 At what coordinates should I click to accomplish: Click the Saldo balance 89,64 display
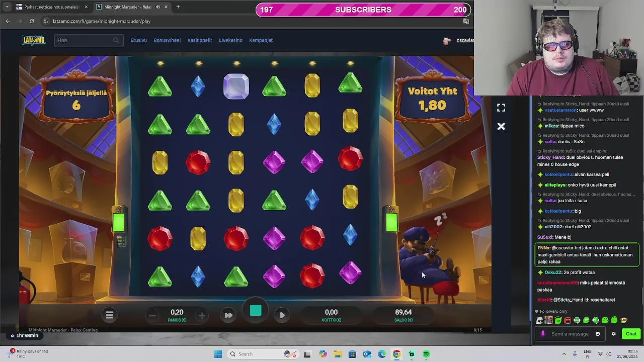[x=404, y=315]
